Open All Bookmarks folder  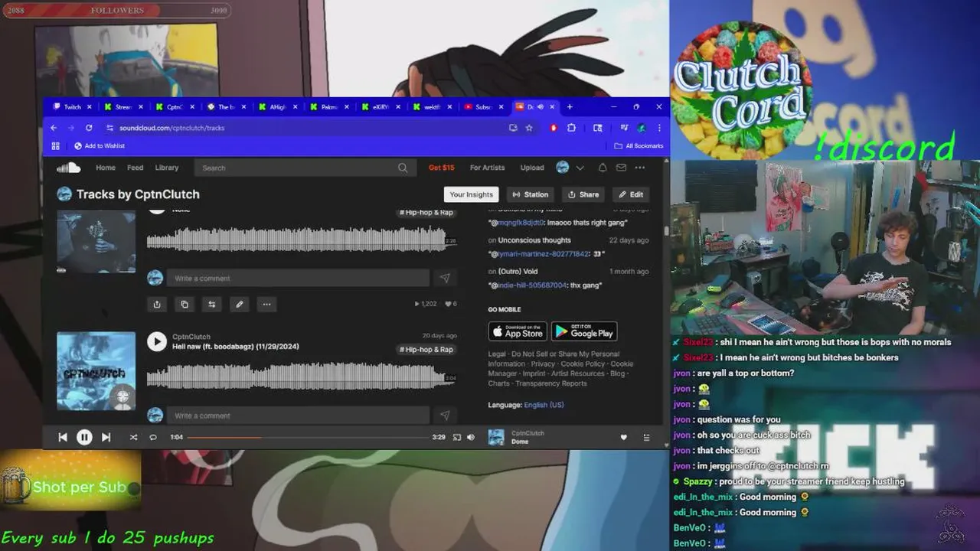coord(639,146)
